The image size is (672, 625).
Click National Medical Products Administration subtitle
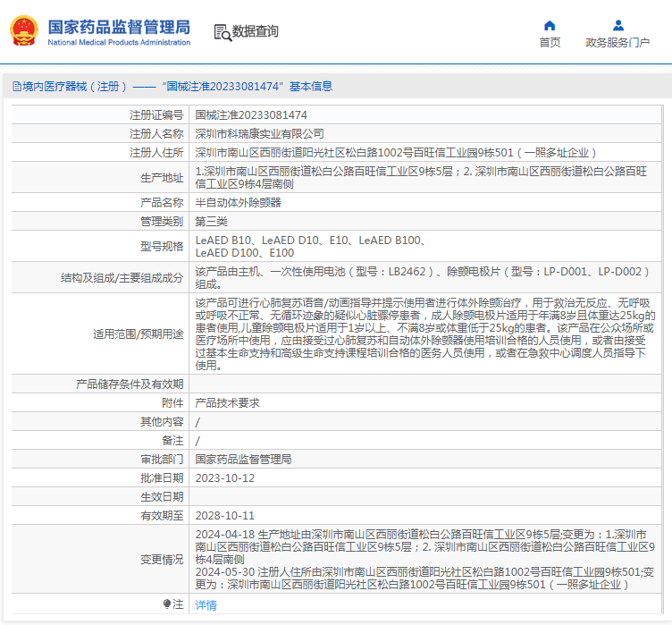click(119, 42)
